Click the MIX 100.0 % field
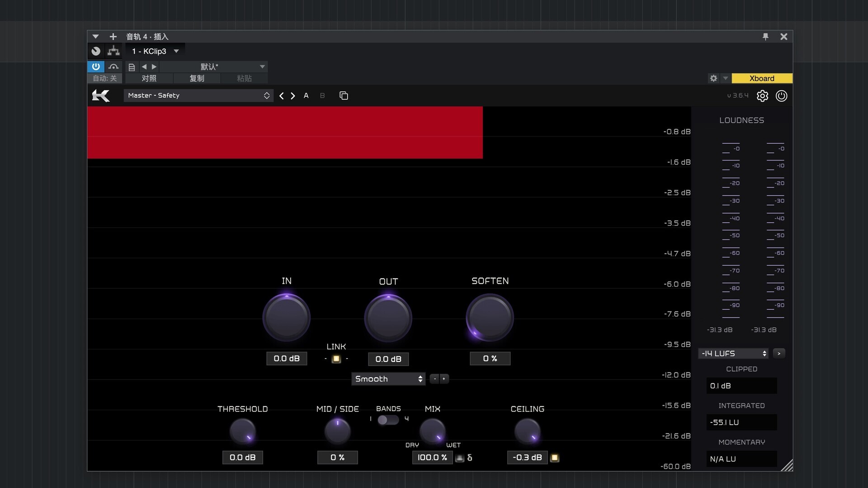 pyautogui.click(x=433, y=458)
